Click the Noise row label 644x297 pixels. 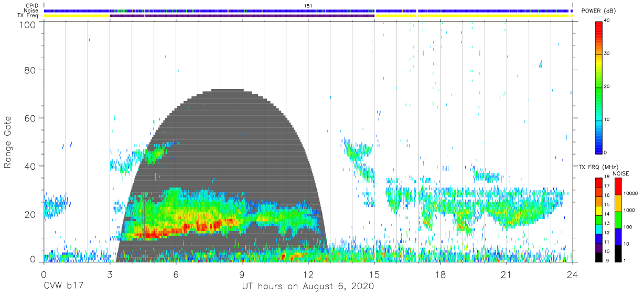coord(30,10)
